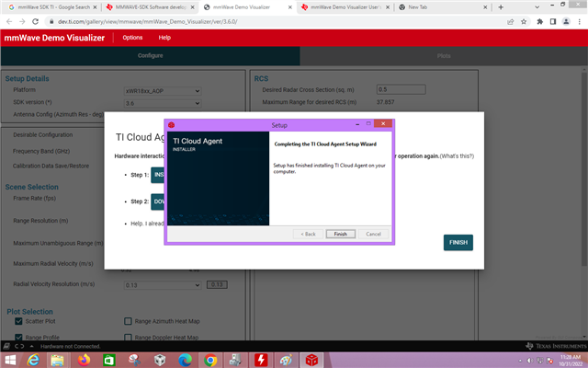
Task: Launch Microsoft Edge from the taskbar
Action: coord(185,360)
